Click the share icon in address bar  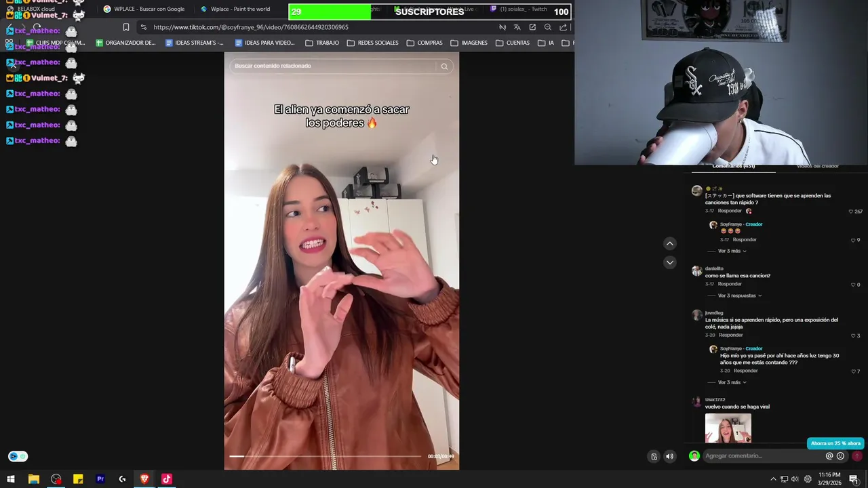563,27
